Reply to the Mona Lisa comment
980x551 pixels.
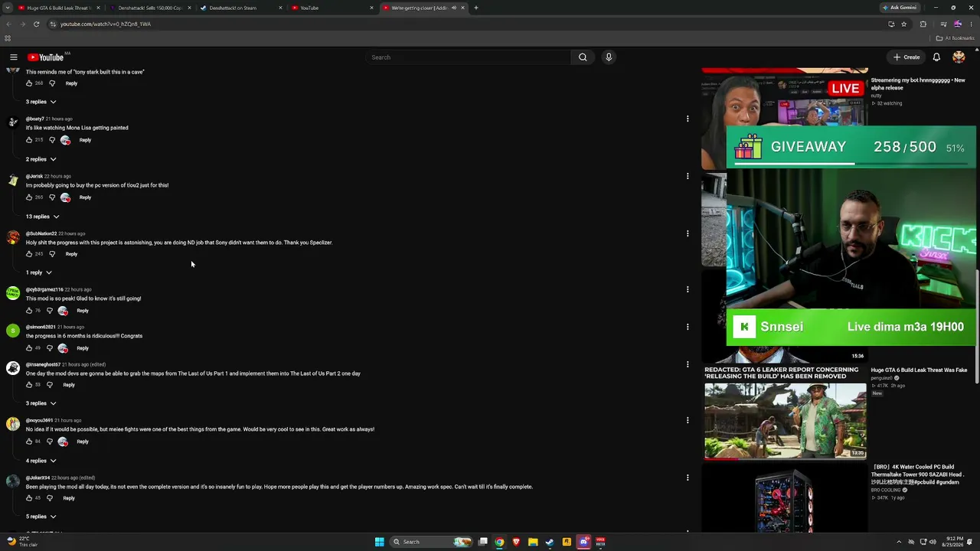pos(85,140)
